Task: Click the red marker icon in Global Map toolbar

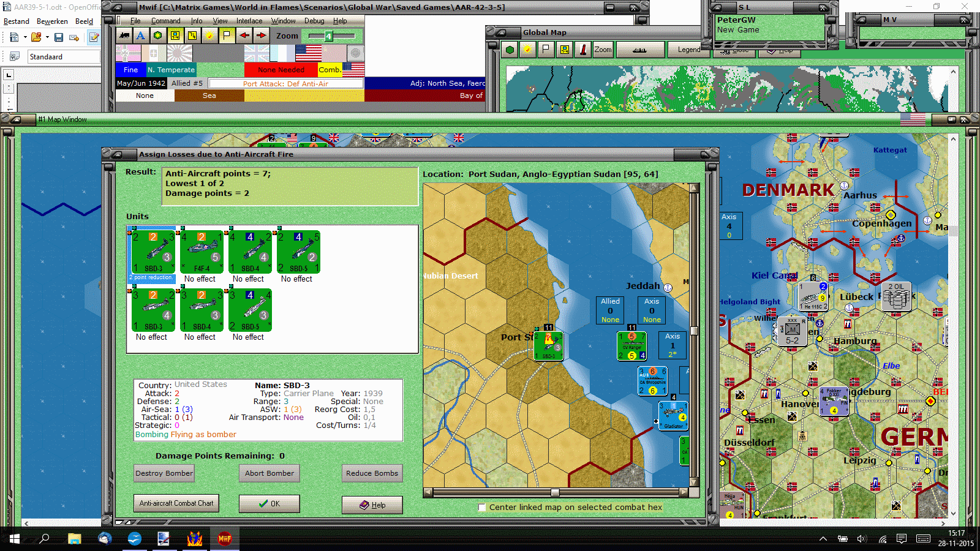Action: (582, 50)
